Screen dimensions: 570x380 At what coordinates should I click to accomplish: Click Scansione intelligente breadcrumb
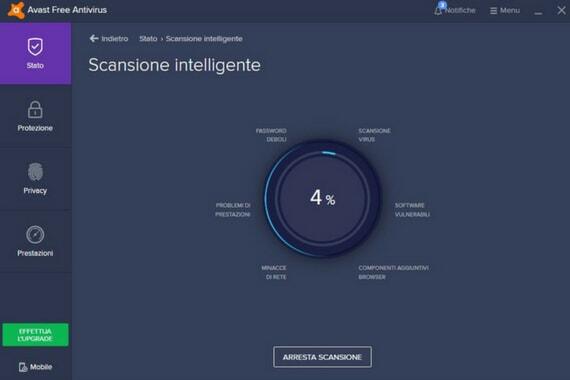click(204, 39)
